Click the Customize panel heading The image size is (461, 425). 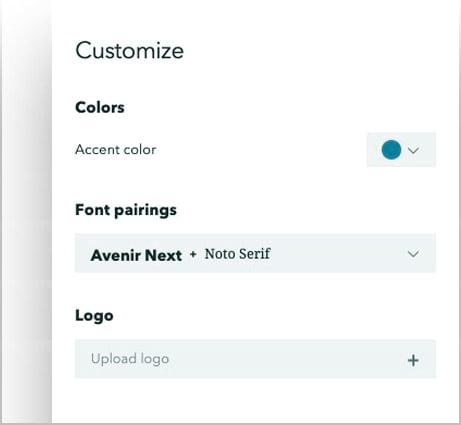(130, 51)
